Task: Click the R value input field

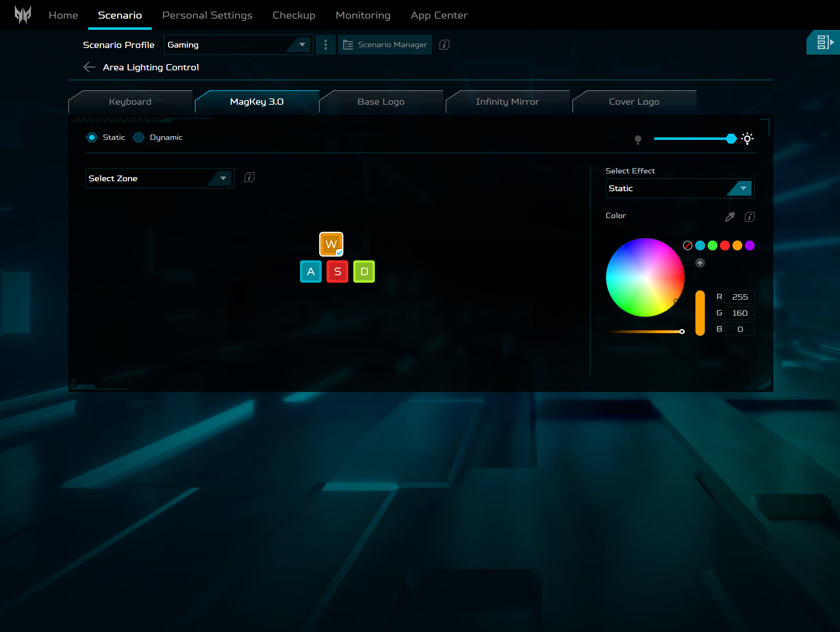Action: 739,297
